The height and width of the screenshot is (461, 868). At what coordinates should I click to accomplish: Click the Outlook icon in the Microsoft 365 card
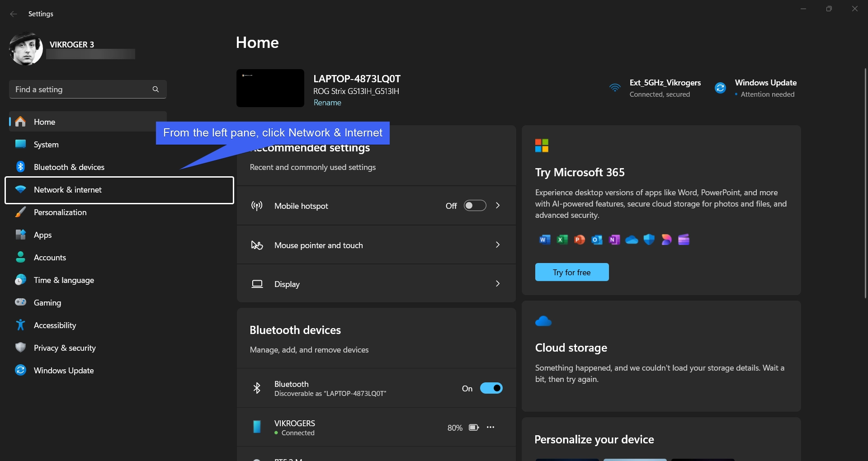tap(597, 240)
